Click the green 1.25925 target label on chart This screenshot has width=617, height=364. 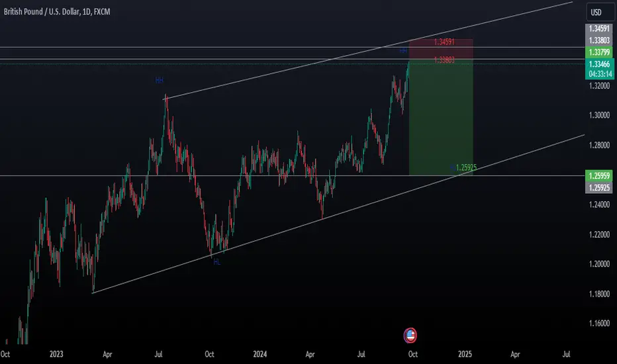tap(466, 167)
